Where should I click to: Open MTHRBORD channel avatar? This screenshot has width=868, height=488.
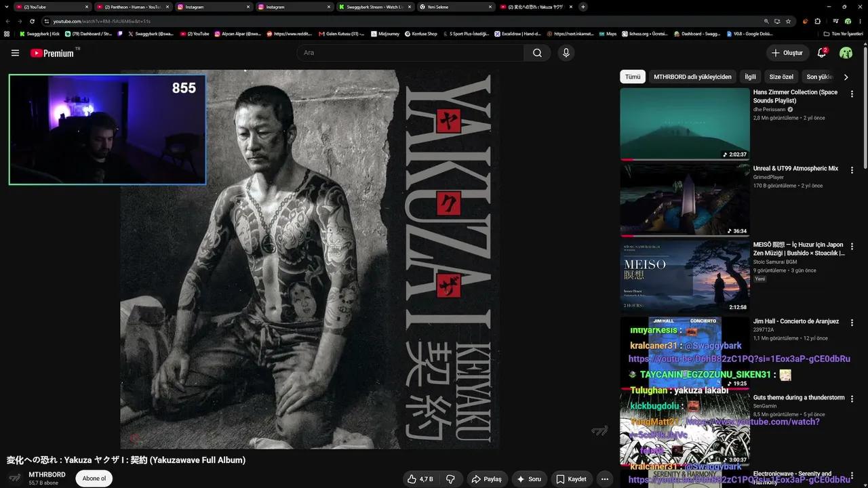[15, 478]
